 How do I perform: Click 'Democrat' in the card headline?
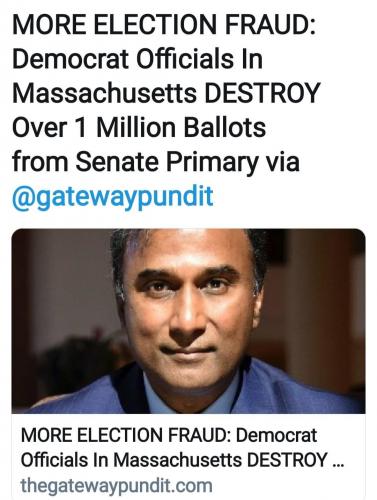(x=277, y=436)
